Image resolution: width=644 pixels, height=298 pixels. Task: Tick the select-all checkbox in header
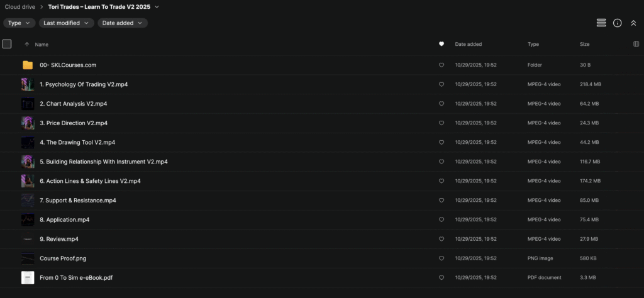tap(7, 44)
